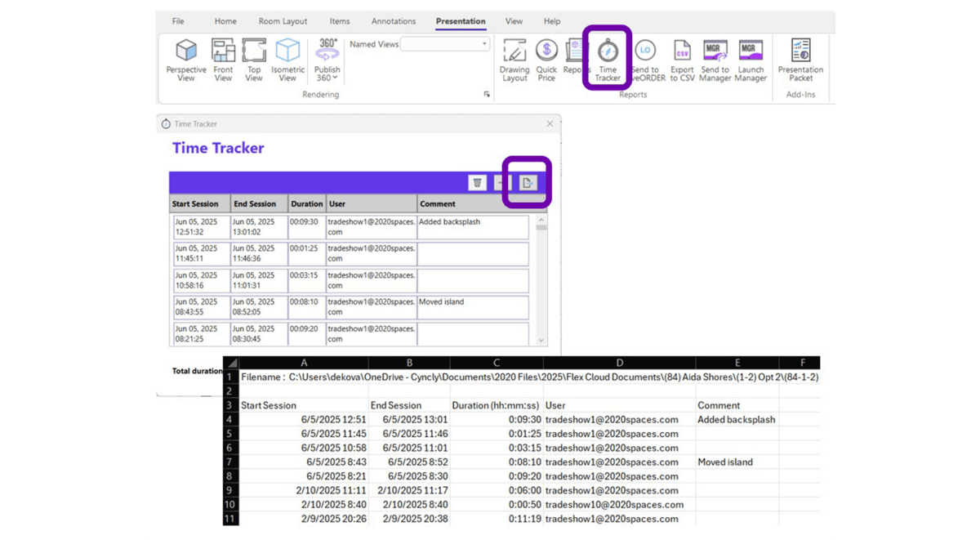Open Rendering group dialog launcher
The image size is (980, 540).
[487, 96]
